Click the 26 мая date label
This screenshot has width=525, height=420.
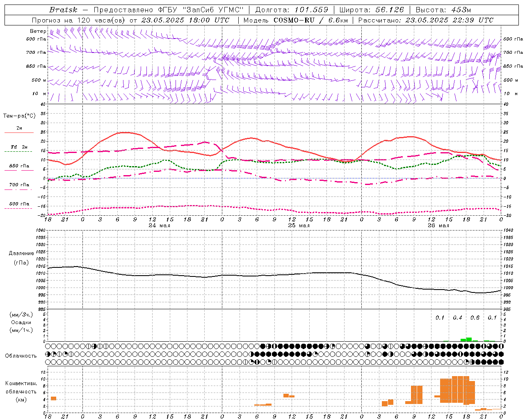click(438, 226)
